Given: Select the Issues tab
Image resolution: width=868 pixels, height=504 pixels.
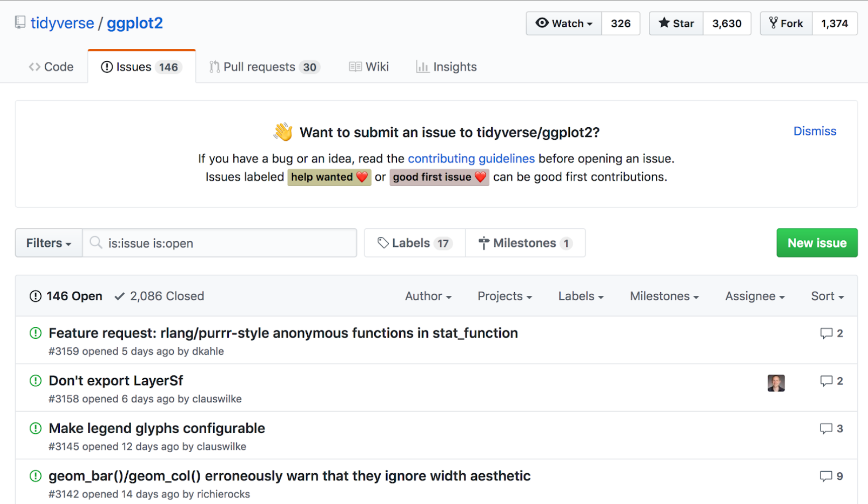Looking at the screenshot, I should [x=141, y=67].
